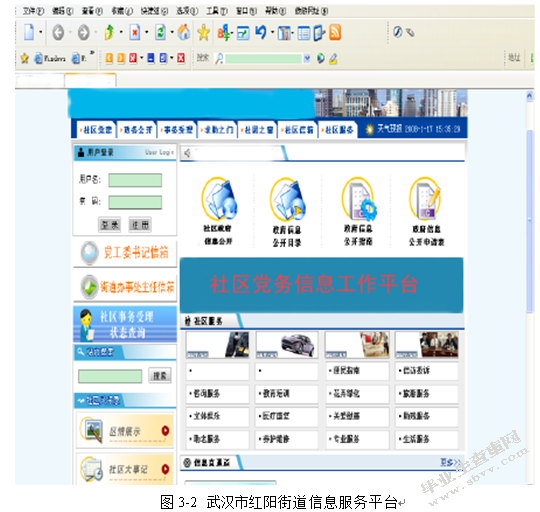540x512 pixels.
Task: Expand the undo dropdown arrow
Action: (x=272, y=32)
